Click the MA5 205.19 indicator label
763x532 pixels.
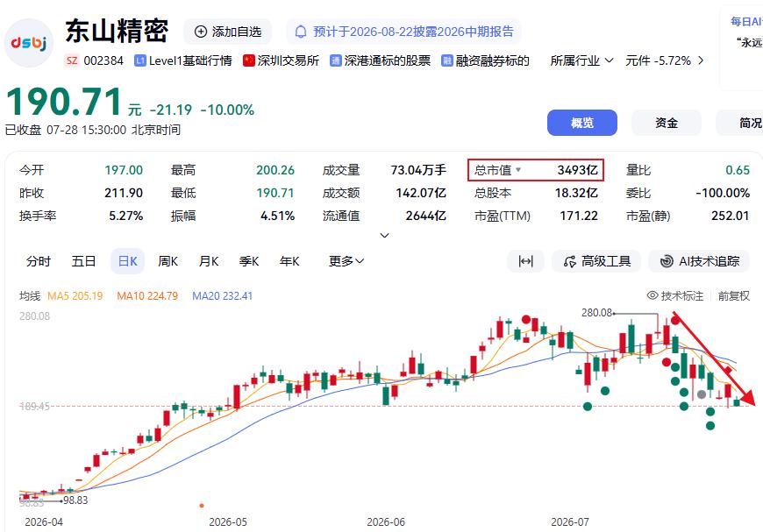coord(75,295)
